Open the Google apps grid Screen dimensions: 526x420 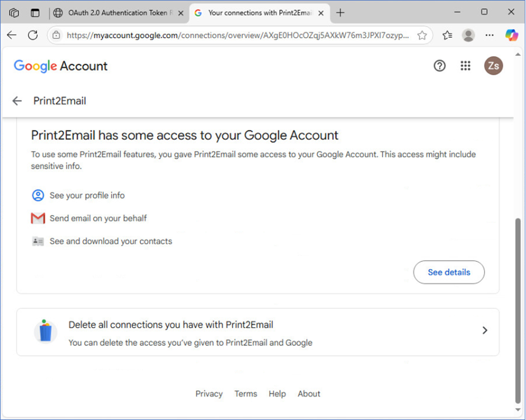[x=465, y=66]
